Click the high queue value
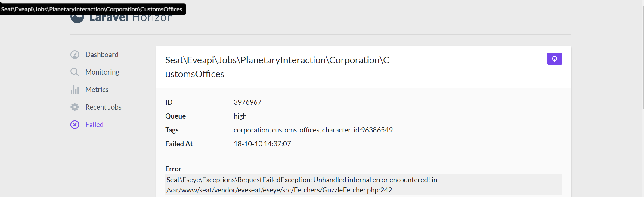Image resolution: width=644 pixels, height=197 pixels. coord(240,116)
